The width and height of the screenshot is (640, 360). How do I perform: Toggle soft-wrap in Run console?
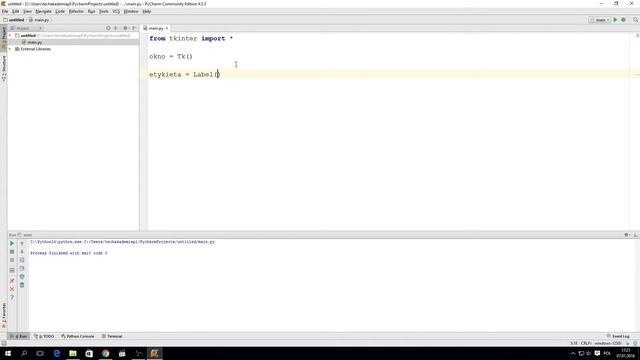22,260
